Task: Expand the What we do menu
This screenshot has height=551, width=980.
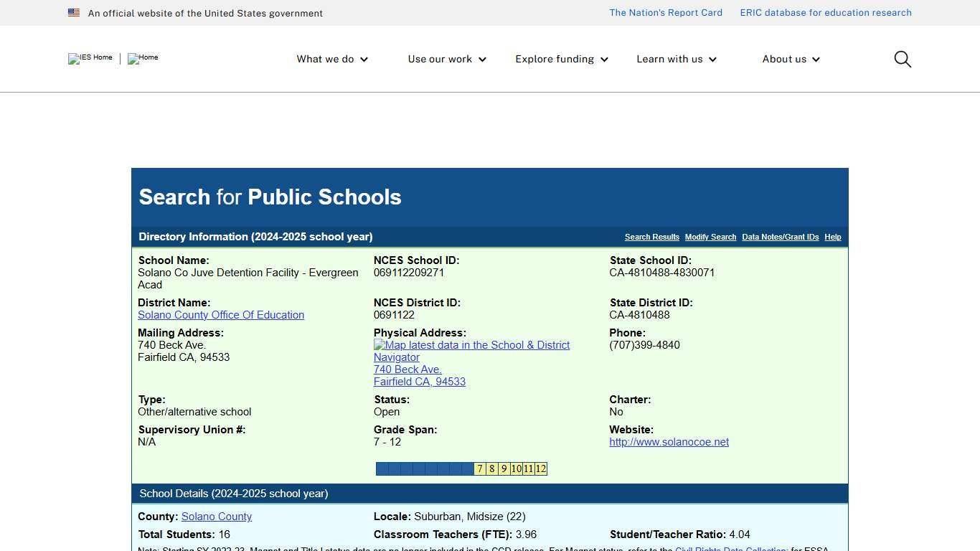Action: [331, 59]
